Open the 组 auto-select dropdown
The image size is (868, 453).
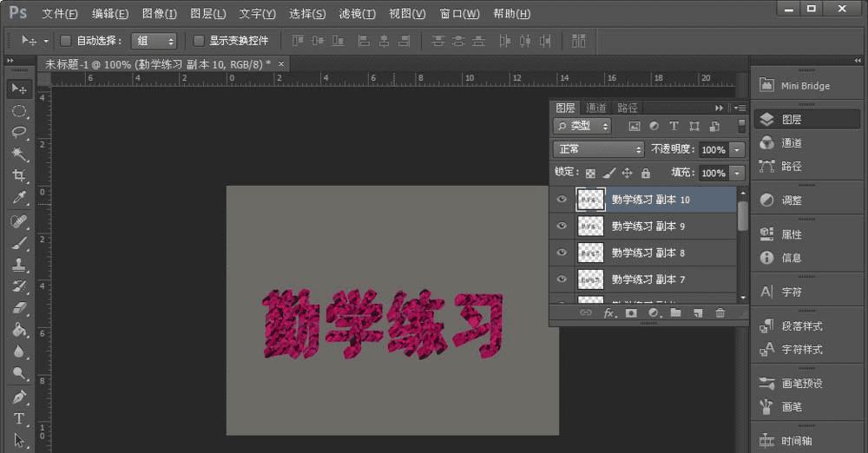tap(154, 41)
